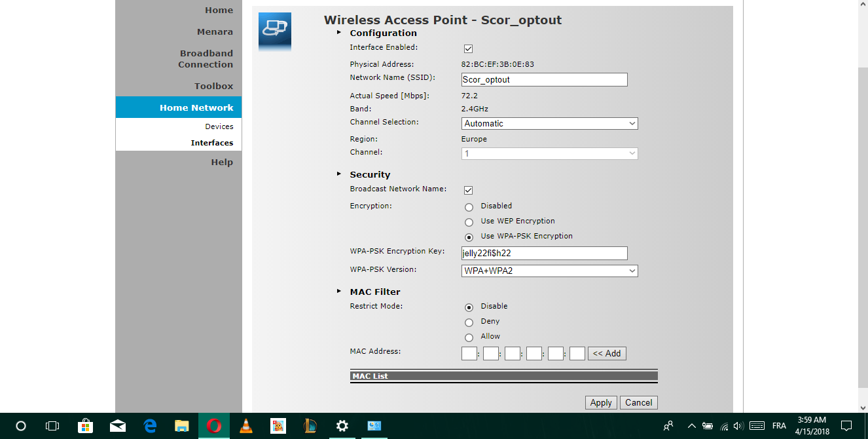868x439 pixels.
Task: Open Toolbox menu item
Action: point(213,86)
